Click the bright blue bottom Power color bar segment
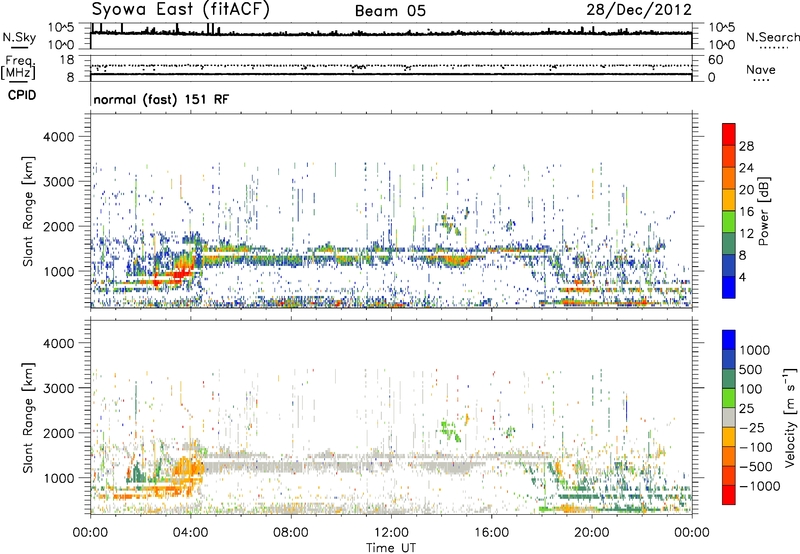 pyautogui.click(x=729, y=287)
